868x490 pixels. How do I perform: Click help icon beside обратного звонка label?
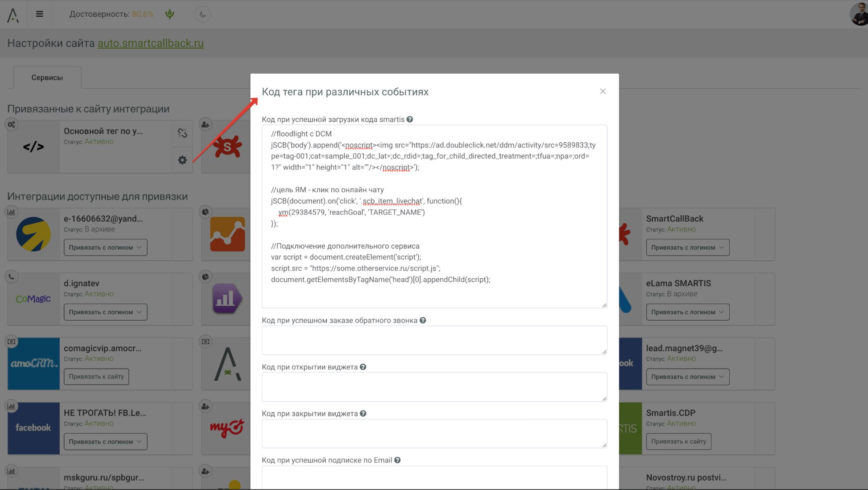423,320
